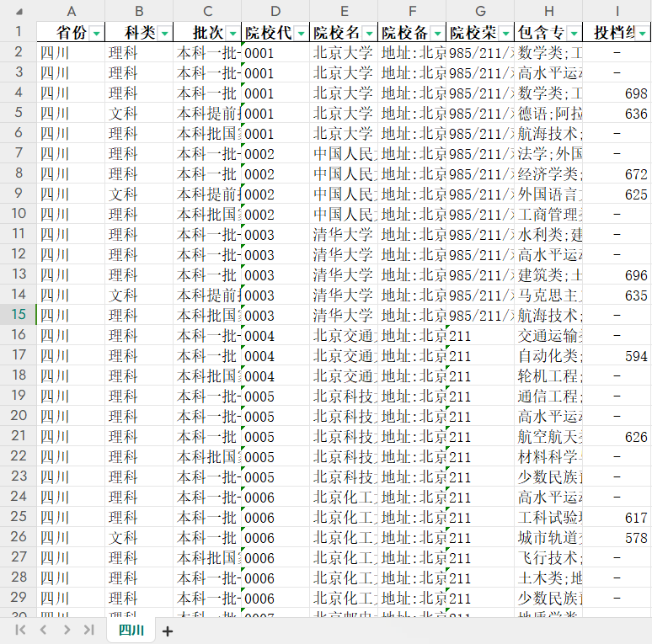652x644 pixels.
Task: Select column B header
Action: coord(139,11)
